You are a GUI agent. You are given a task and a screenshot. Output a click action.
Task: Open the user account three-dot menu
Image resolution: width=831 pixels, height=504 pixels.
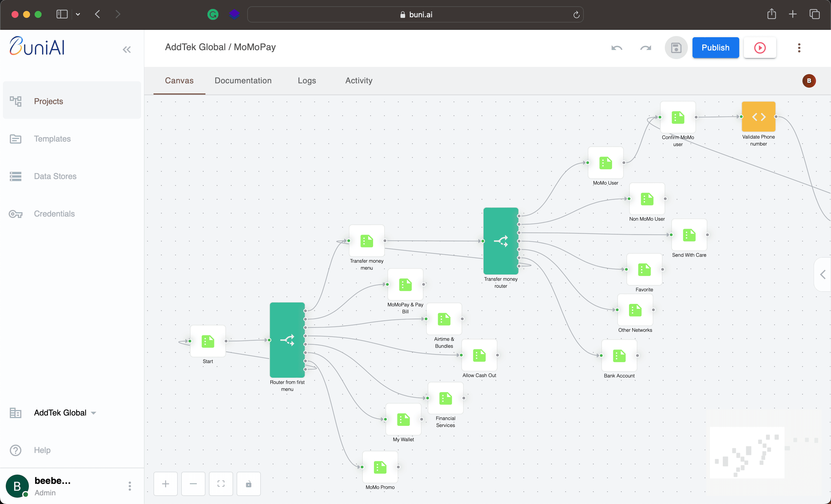[130, 486]
